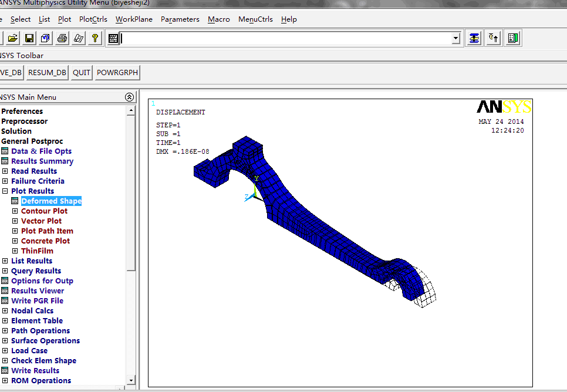Launch Results Viewer
This screenshot has width=567, height=392.
pyautogui.click(x=38, y=290)
